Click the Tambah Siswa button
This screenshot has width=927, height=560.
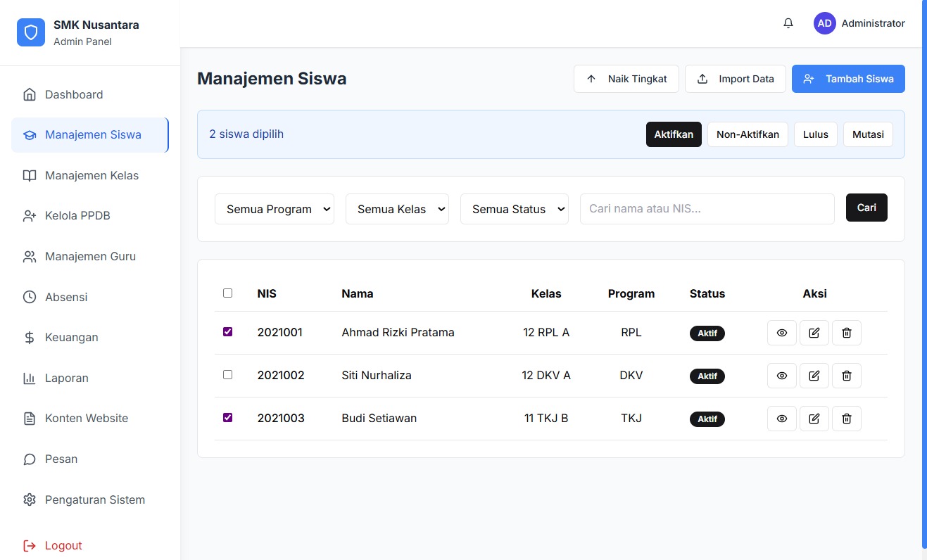click(847, 79)
